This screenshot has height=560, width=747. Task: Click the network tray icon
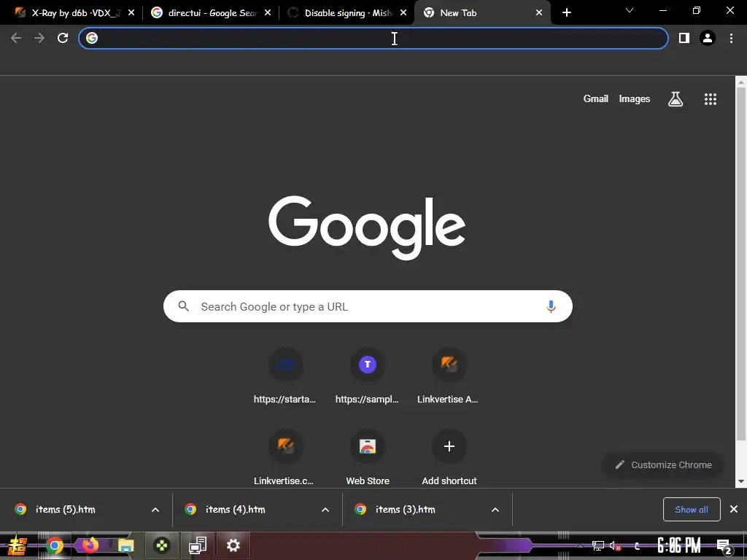click(x=598, y=546)
